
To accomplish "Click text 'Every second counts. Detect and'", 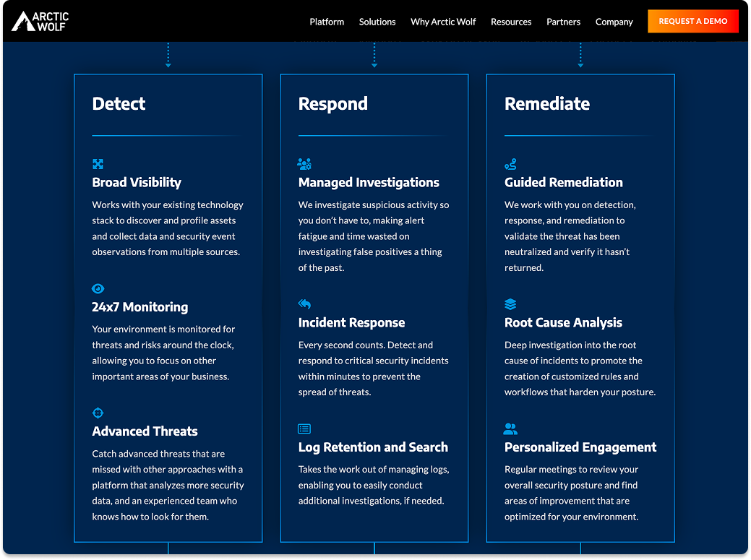I will click(x=366, y=345).
